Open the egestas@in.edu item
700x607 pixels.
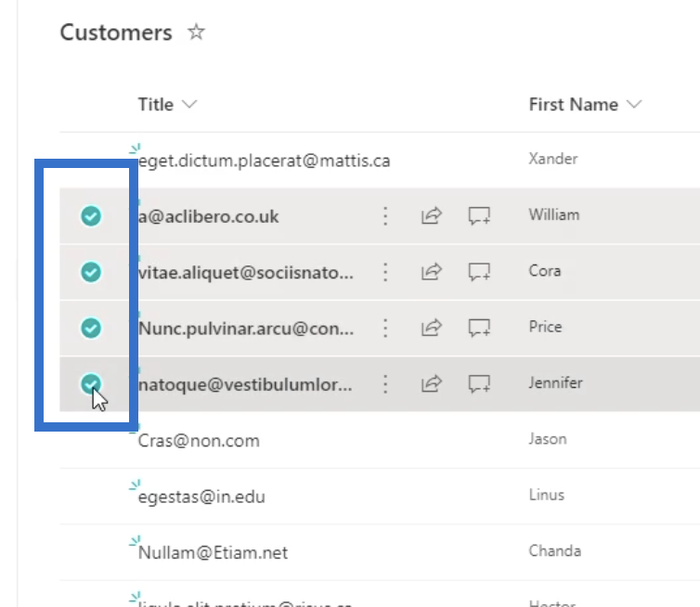tap(201, 497)
